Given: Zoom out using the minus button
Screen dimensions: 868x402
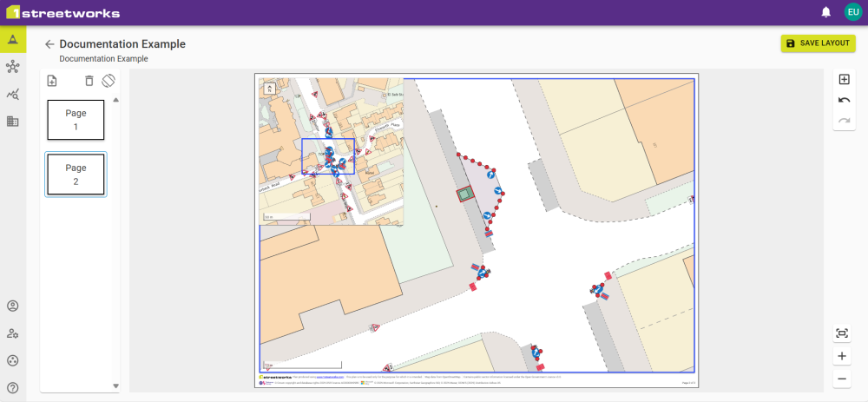Looking at the screenshot, I should pos(842,379).
